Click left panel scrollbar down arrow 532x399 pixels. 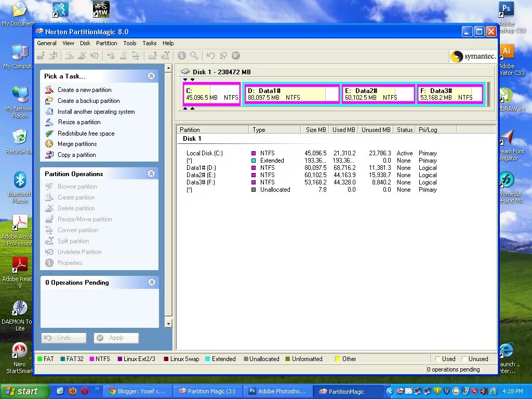point(168,323)
